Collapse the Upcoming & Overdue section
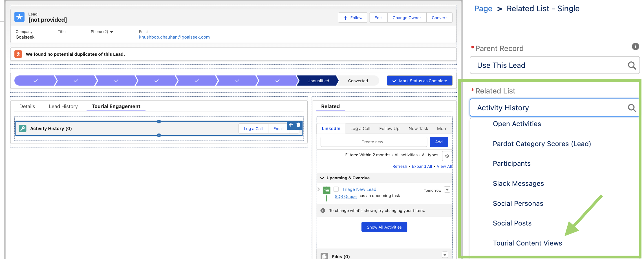 (x=322, y=178)
